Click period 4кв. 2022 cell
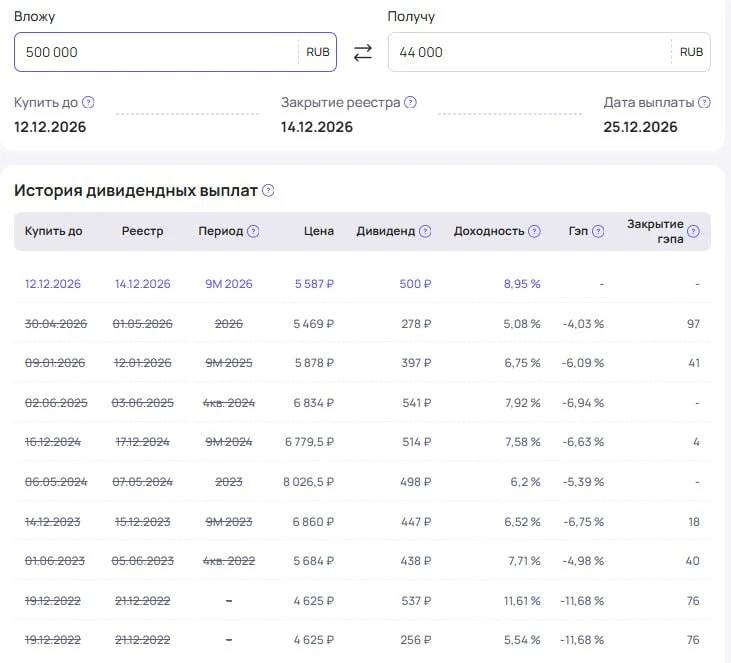 click(x=229, y=561)
